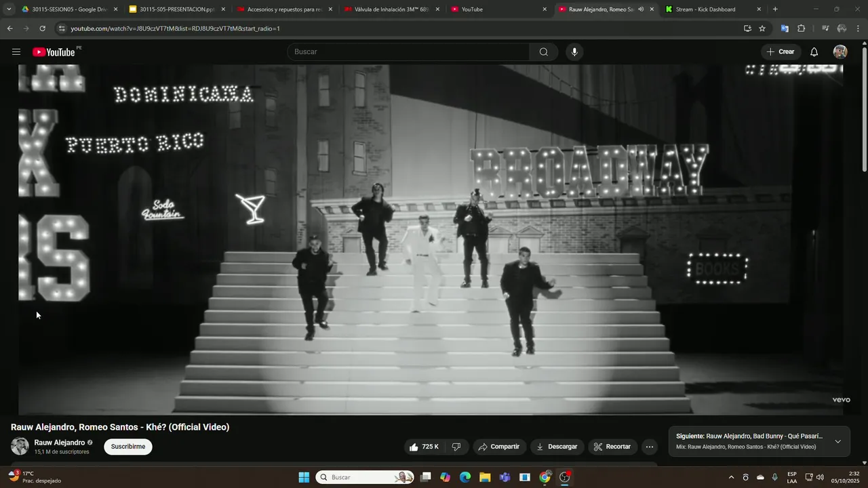The width and height of the screenshot is (868, 488).
Task: Open Google Translate extension icon
Action: point(785,28)
